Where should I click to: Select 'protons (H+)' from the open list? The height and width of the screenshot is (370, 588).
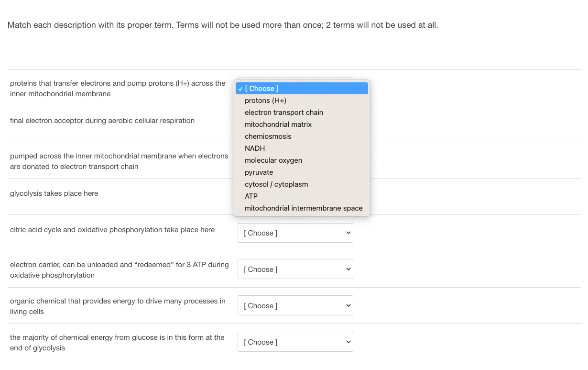[x=265, y=101]
